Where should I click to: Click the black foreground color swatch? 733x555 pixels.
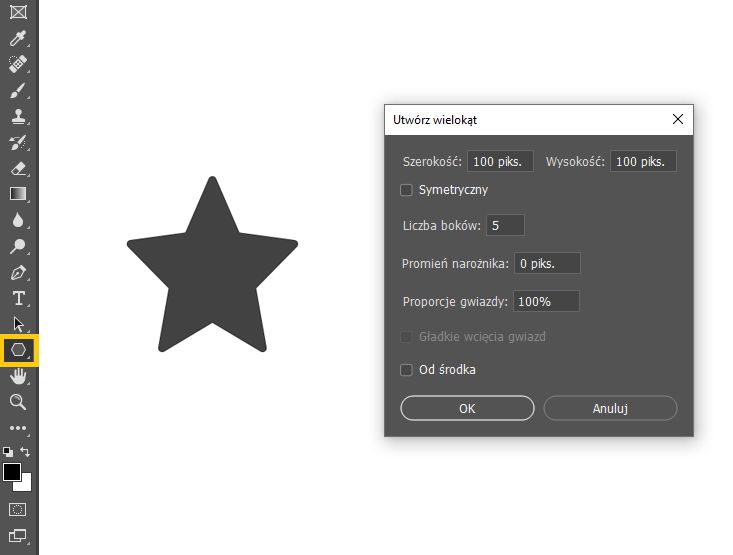[11, 471]
